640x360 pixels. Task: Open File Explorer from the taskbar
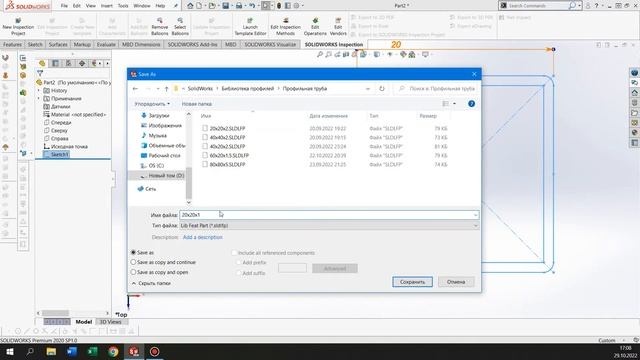click(x=51, y=351)
